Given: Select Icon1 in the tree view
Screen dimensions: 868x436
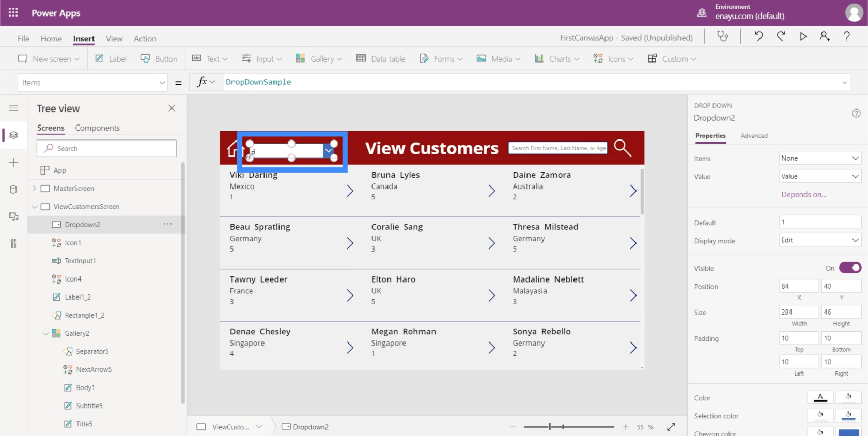Looking at the screenshot, I should (x=73, y=243).
